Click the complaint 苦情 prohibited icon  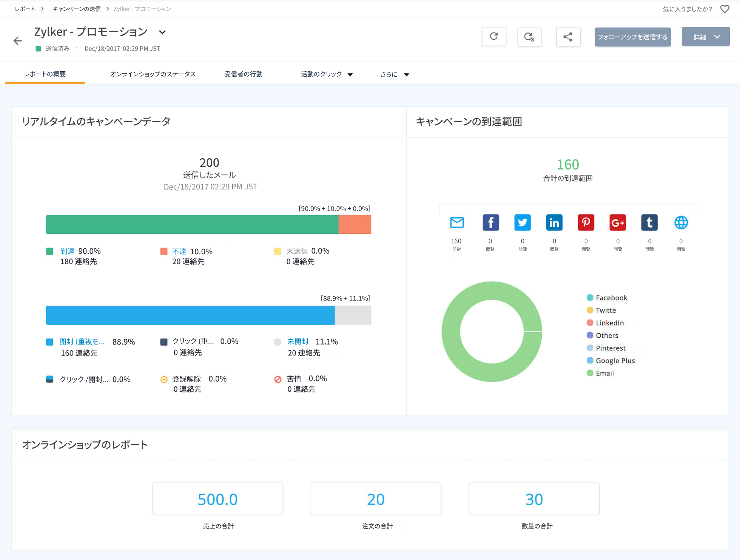278,380
